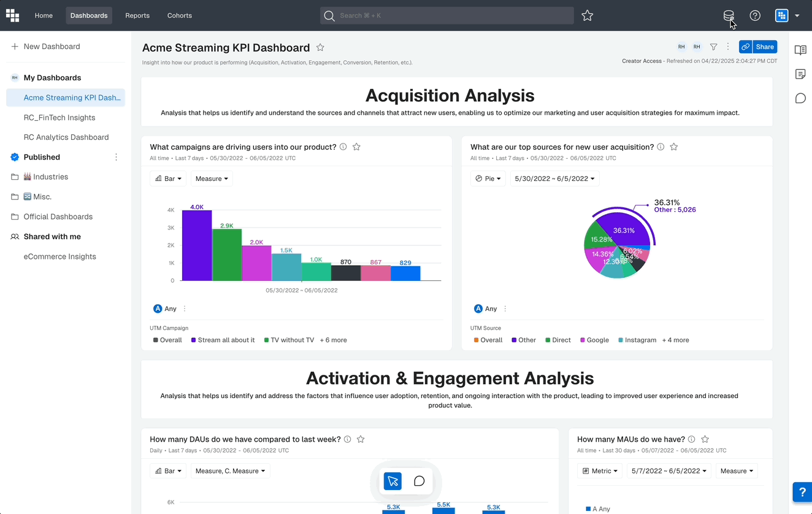
Task: Star the Acme Streaming KPI Dashboard title
Action: [x=320, y=47]
